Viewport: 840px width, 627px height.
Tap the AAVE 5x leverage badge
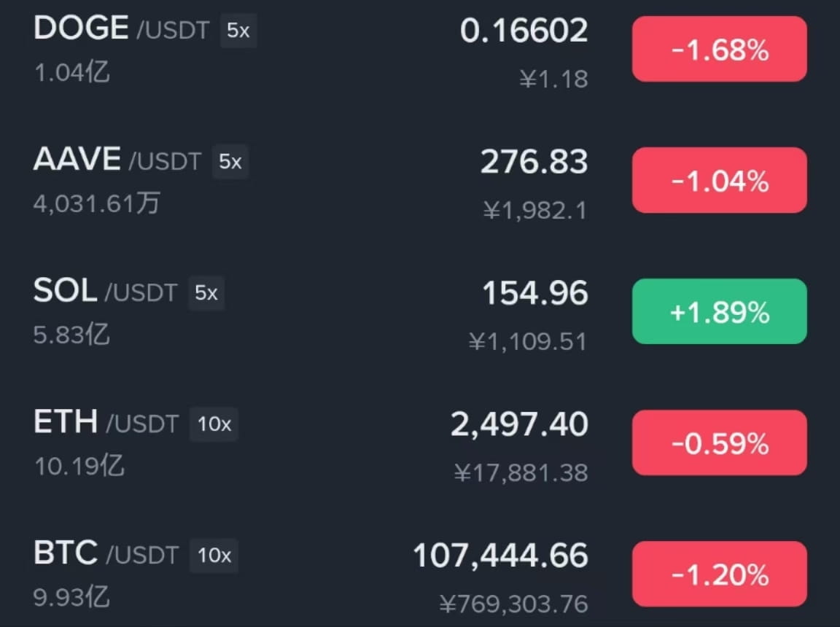(x=230, y=161)
